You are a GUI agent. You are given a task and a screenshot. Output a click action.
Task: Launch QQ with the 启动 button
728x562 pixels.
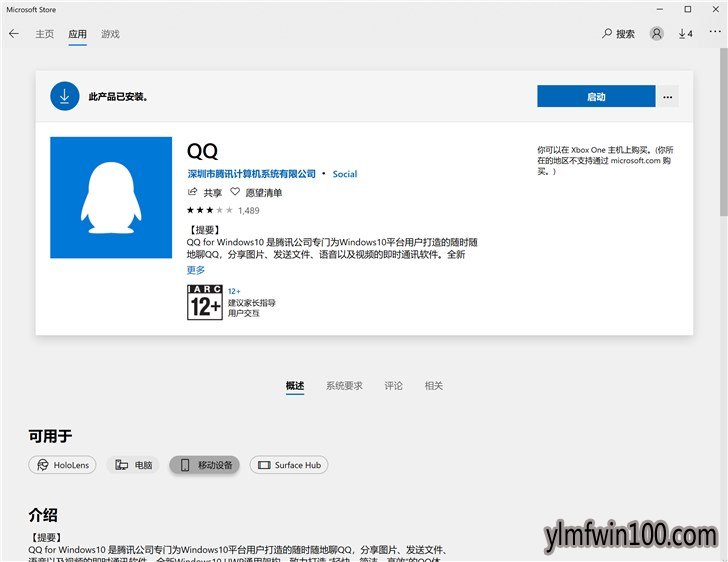click(596, 96)
